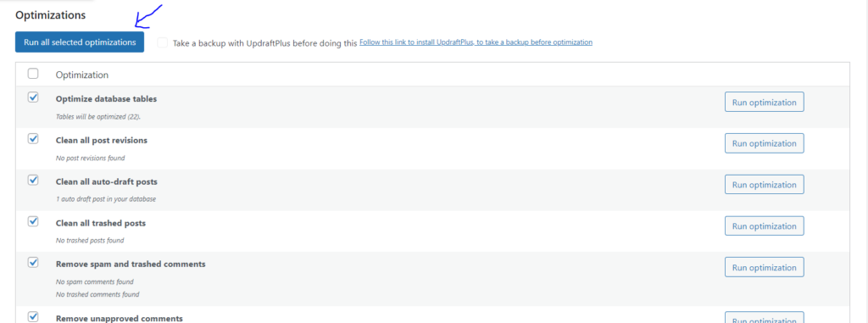Uncheck Optimize database tables checkbox

(x=33, y=97)
